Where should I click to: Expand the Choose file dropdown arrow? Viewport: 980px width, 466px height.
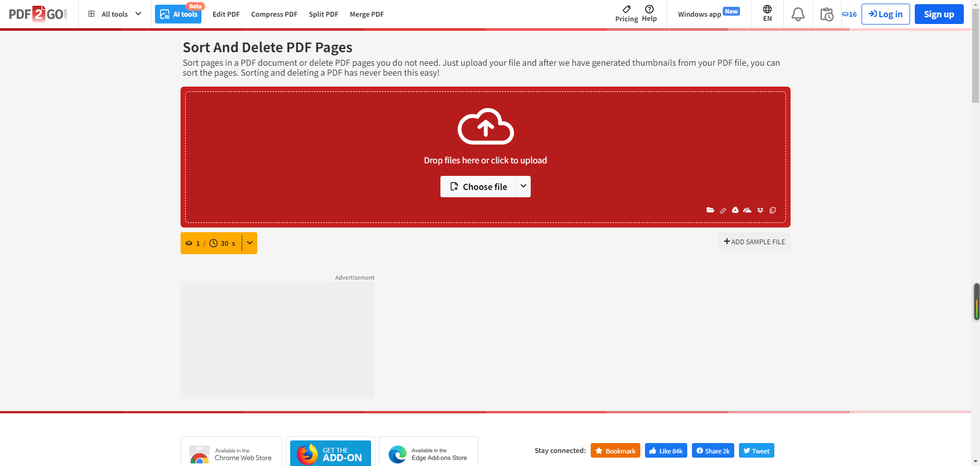pyautogui.click(x=523, y=186)
